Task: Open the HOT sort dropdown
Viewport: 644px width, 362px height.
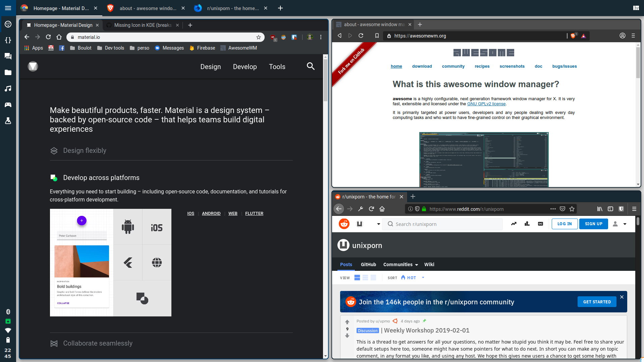Action: click(413, 278)
